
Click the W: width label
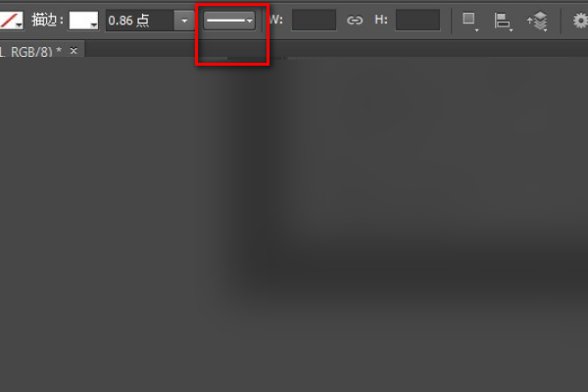tap(276, 20)
